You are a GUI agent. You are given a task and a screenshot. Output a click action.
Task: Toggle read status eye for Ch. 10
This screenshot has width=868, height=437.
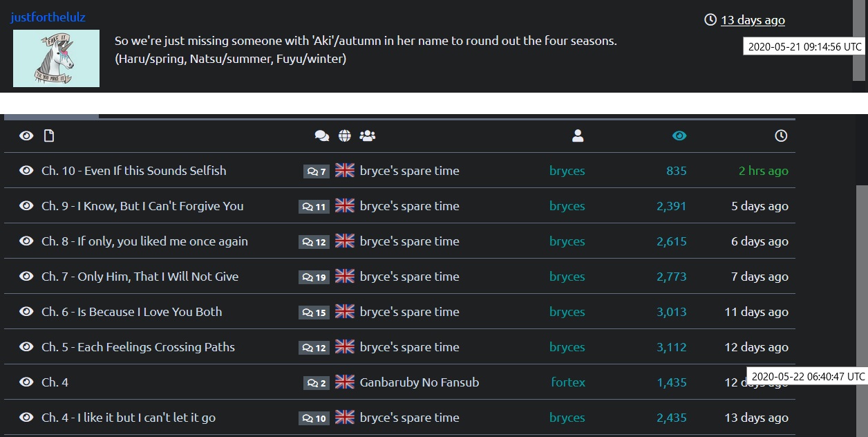coord(26,171)
